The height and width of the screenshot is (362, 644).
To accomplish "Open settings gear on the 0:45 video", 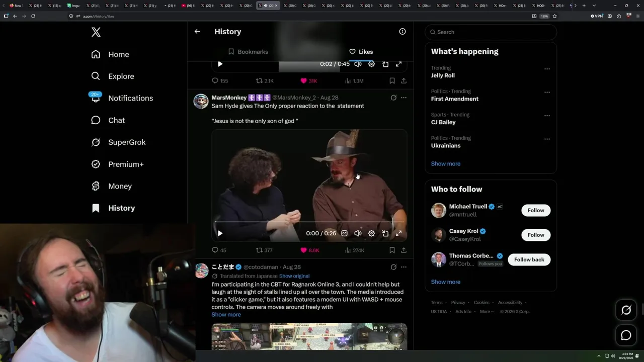I will [371, 64].
